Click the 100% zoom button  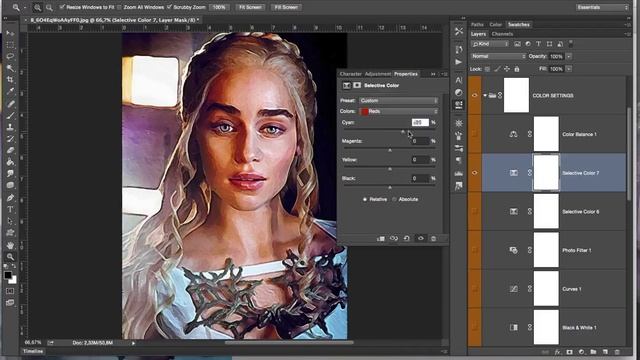219,7
